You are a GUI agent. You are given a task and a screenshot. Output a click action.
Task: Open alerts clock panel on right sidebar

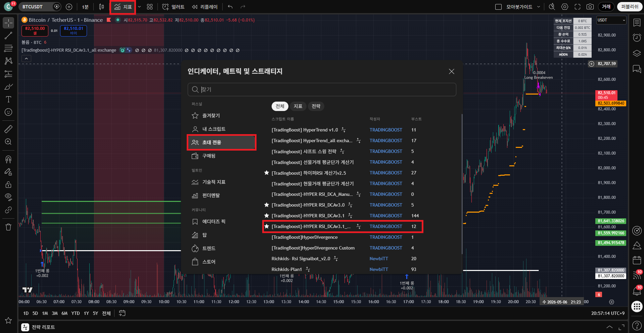point(637,38)
